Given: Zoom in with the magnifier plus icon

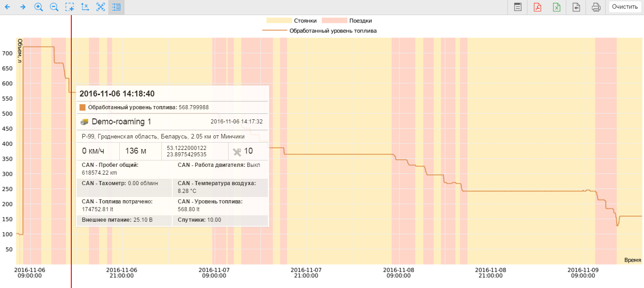Looking at the screenshot, I should [38, 7].
